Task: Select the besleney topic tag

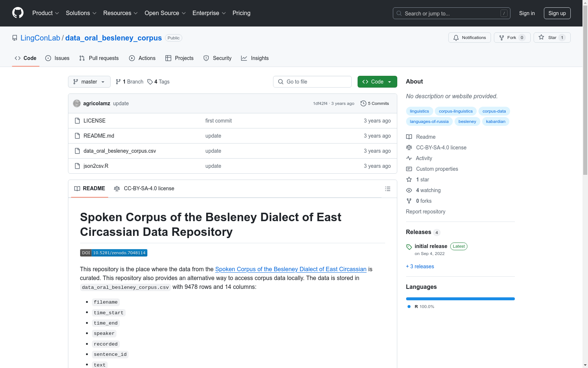Action: click(467, 121)
